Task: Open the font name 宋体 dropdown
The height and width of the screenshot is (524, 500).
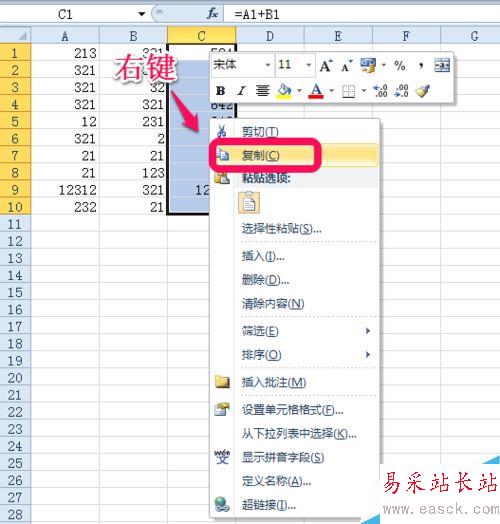Action: pyautogui.click(x=268, y=65)
